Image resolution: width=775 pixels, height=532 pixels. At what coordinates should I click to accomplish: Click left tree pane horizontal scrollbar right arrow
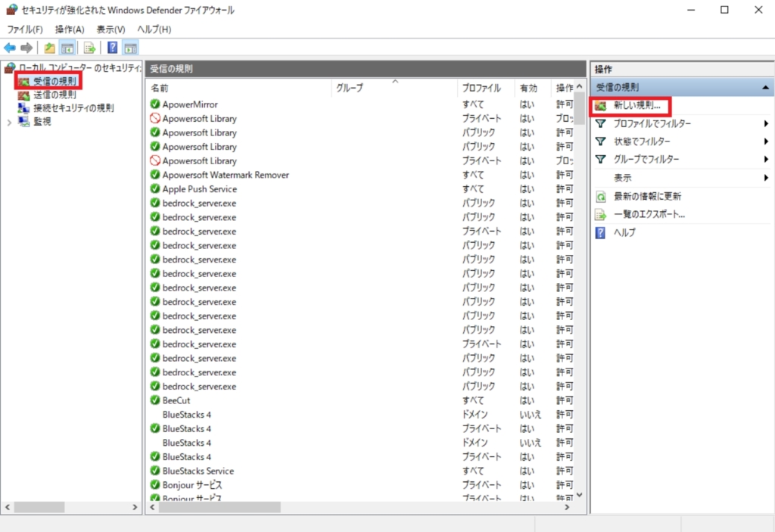coord(135,507)
